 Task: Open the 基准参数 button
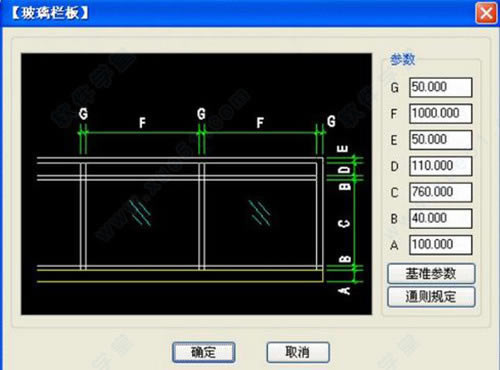[x=431, y=274]
